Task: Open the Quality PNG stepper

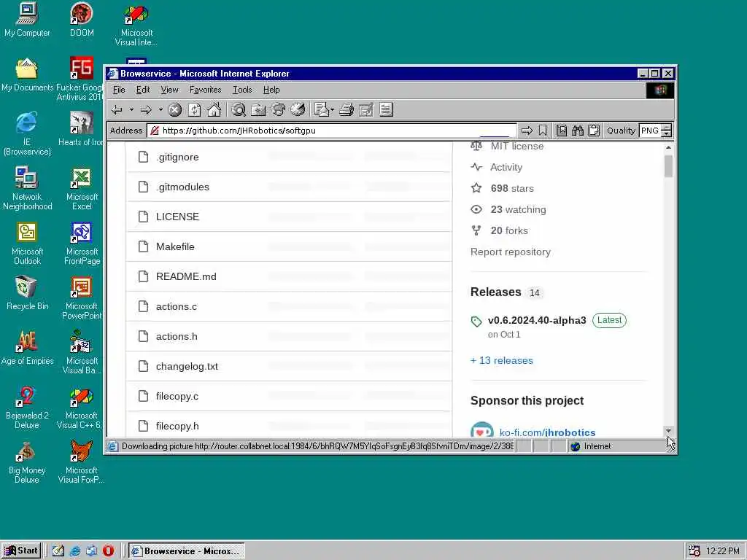Action: point(667,131)
